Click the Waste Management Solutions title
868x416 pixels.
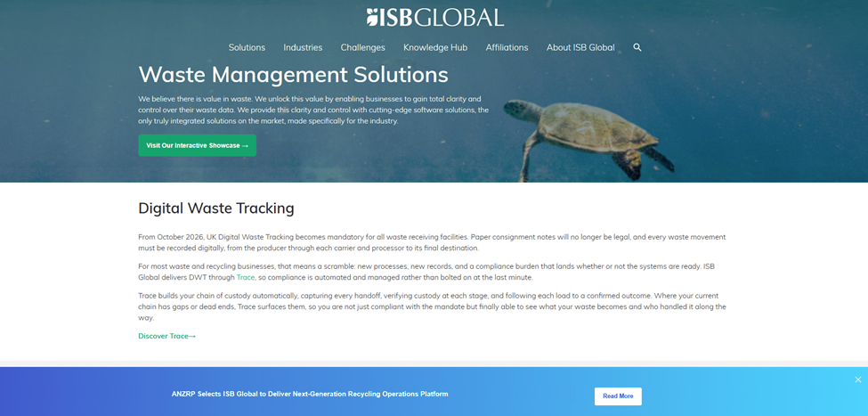293,74
